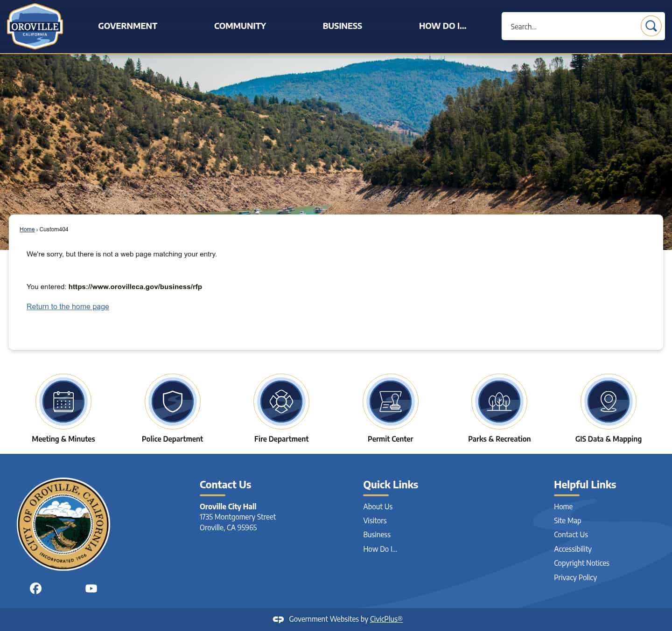Open the BUSINESS menu

[342, 26]
